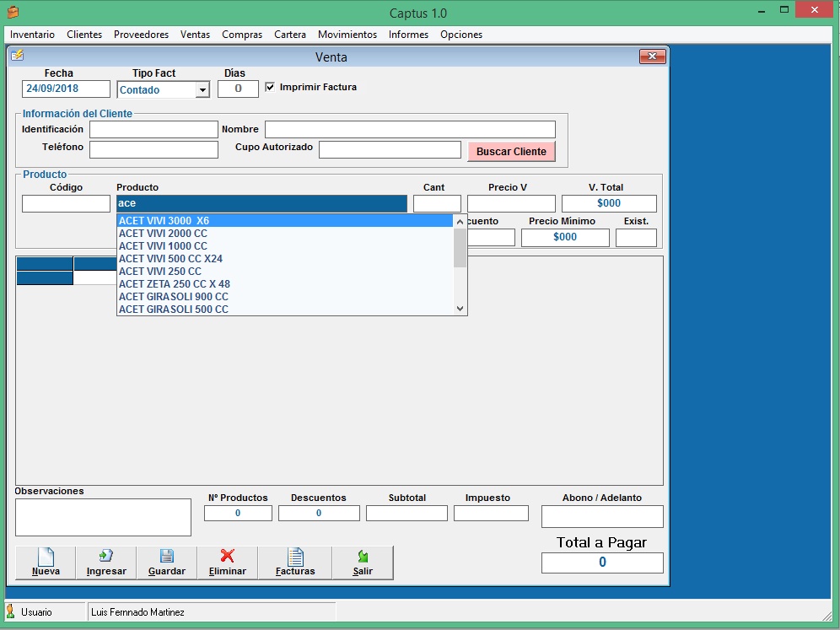Viewport: 840px width, 630px height.
Task: Open Facturas via its document icon
Action: pos(295,557)
